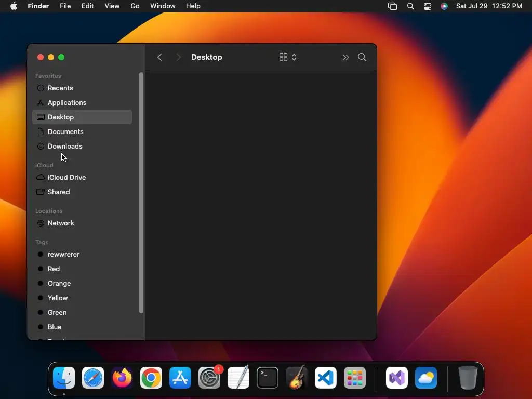Launch Terminal from the Dock
This screenshot has width=532, height=399.
pos(268,378)
